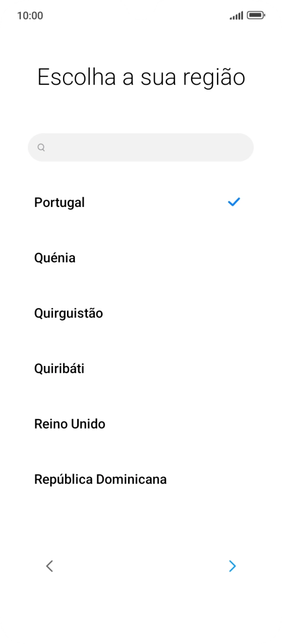Collapse back using the left chevron

(49, 566)
